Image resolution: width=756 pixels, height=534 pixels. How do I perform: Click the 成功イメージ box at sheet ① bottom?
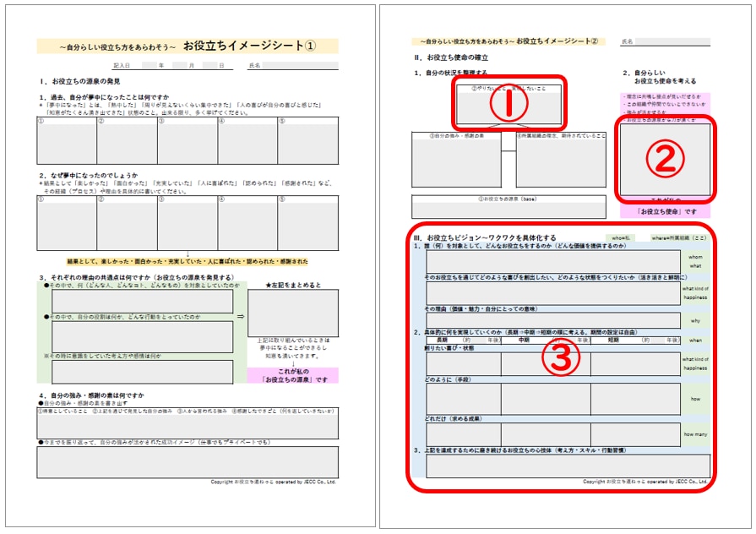[188, 462]
